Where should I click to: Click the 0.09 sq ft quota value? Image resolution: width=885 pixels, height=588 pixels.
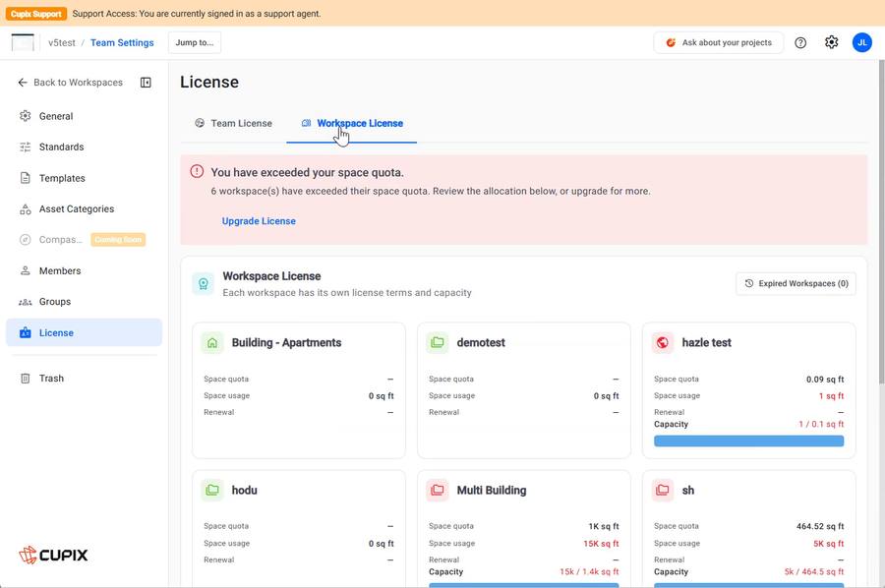click(825, 380)
